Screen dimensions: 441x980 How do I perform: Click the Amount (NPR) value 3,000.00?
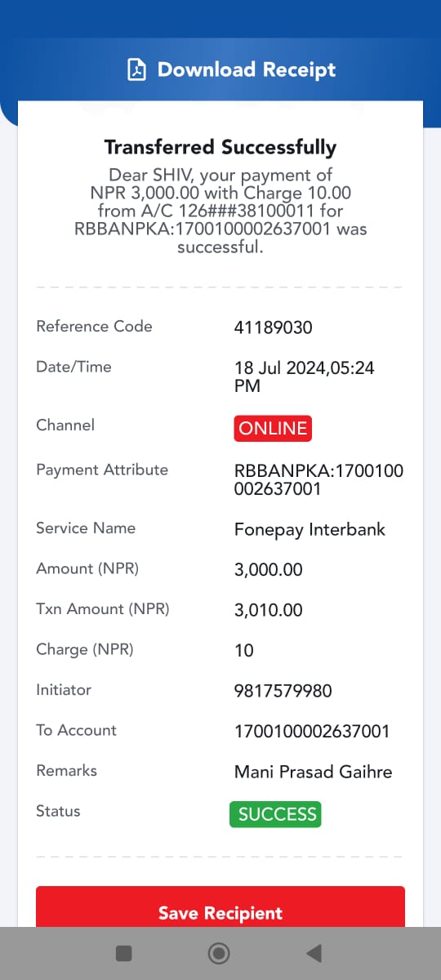tap(269, 570)
